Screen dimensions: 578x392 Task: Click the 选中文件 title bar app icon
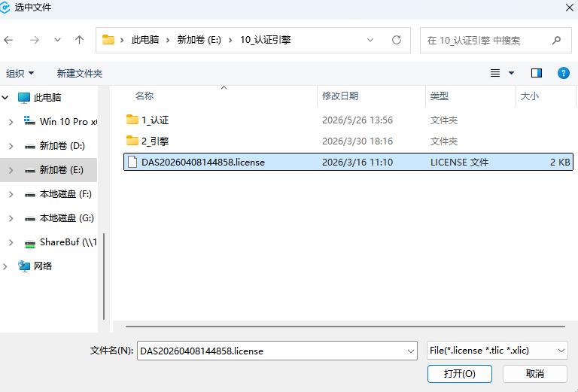pyautogui.click(x=5, y=8)
